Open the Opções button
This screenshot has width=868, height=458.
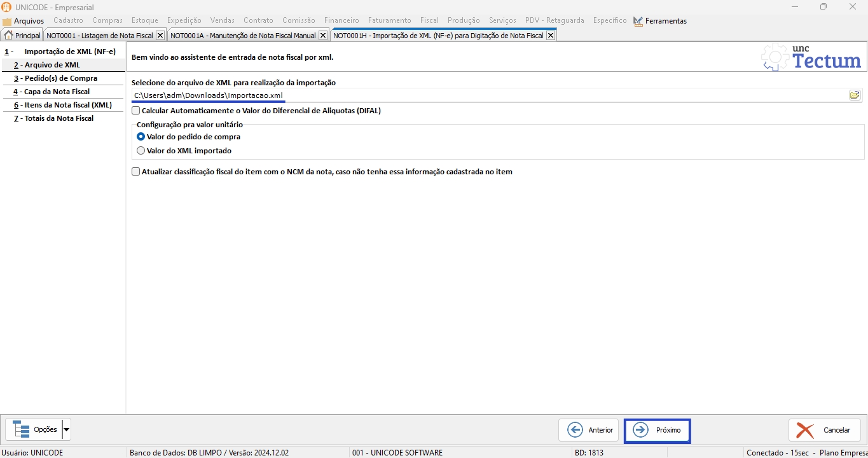(x=34, y=430)
